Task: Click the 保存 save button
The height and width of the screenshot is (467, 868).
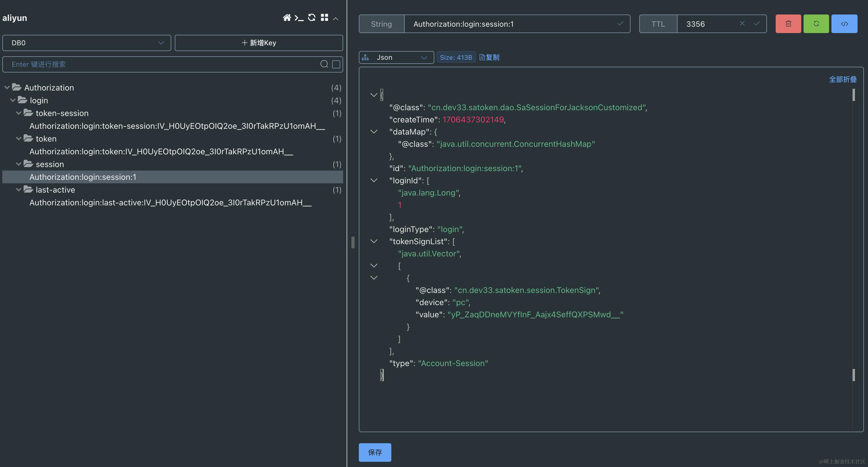Action: point(375,452)
